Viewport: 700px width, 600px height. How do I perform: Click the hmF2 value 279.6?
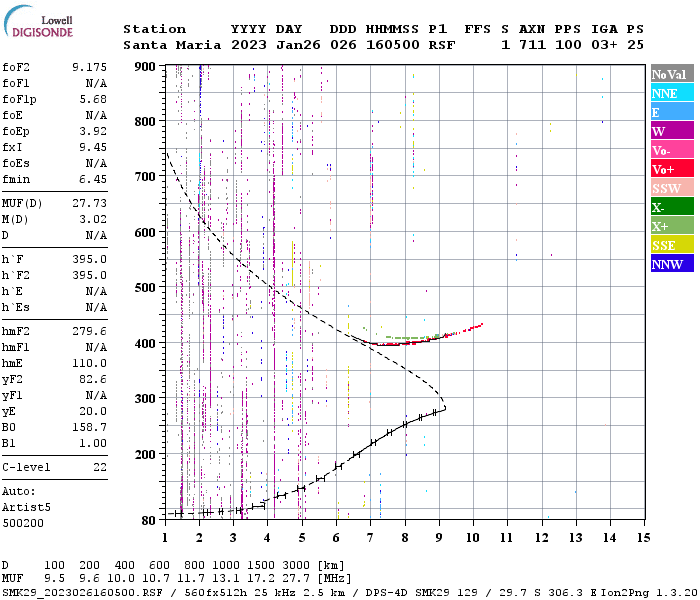click(89, 331)
